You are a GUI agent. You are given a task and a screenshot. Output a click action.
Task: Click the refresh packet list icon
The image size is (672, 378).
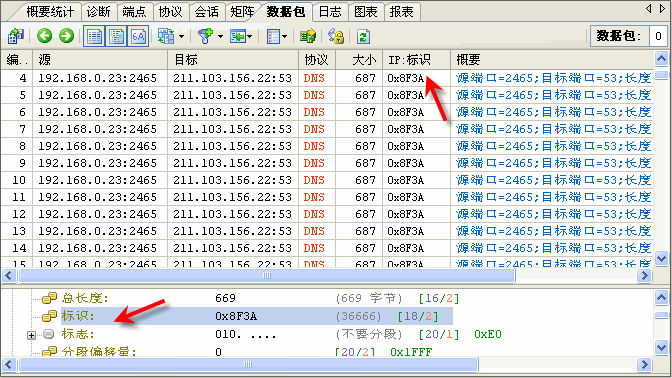coord(363,37)
